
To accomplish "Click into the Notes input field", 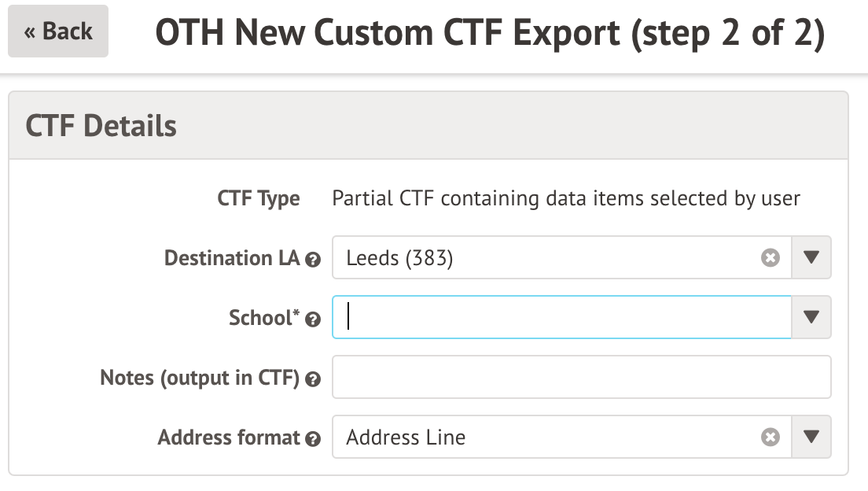I will 582,378.
